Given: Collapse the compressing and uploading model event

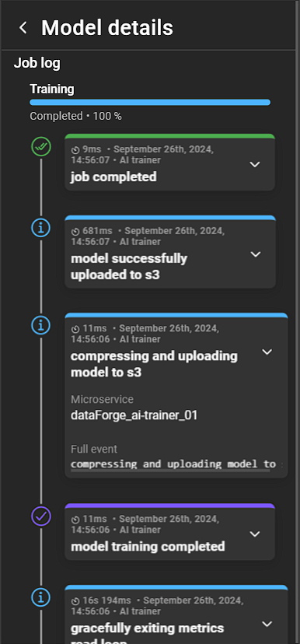Looking at the screenshot, I should 267,352.
